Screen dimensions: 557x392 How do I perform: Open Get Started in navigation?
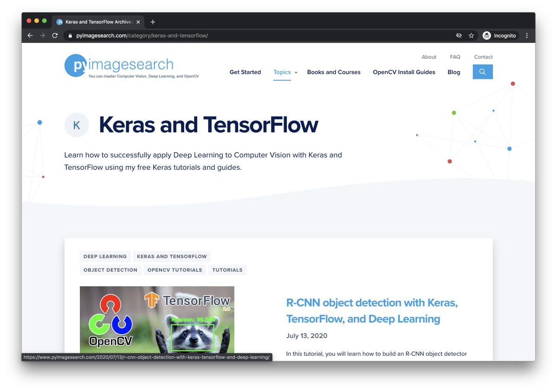coord(245,72)
